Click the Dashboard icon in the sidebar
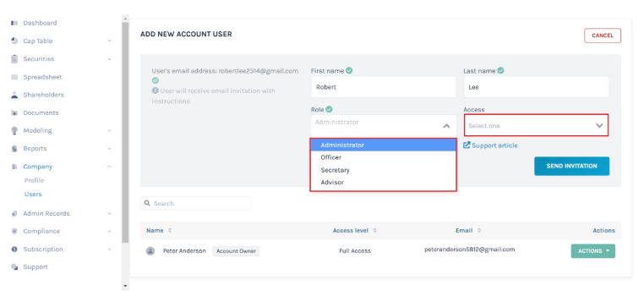This screenshot has height=307, width=644. point(14,23)
